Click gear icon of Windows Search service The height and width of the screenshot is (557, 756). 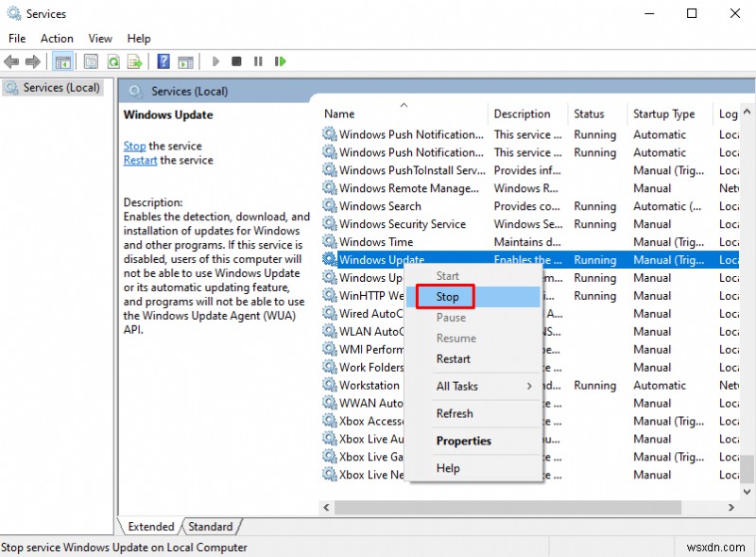(x=329, y=206)
